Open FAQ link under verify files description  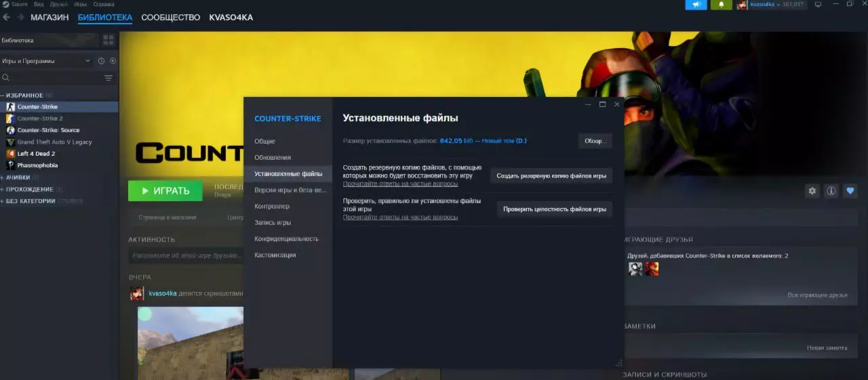(x=400, y=217)
